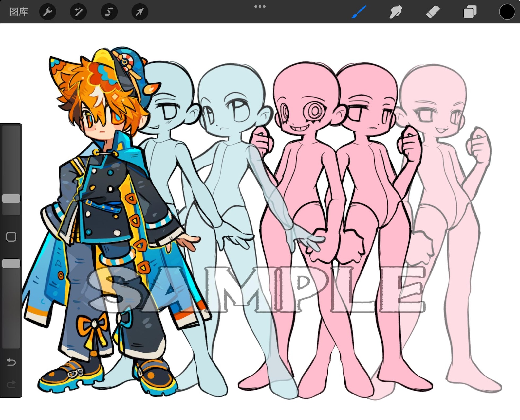Adjust the brush opacity slider handle
The width and height of the screenshot is (520, 420).
tap(11, 263)
